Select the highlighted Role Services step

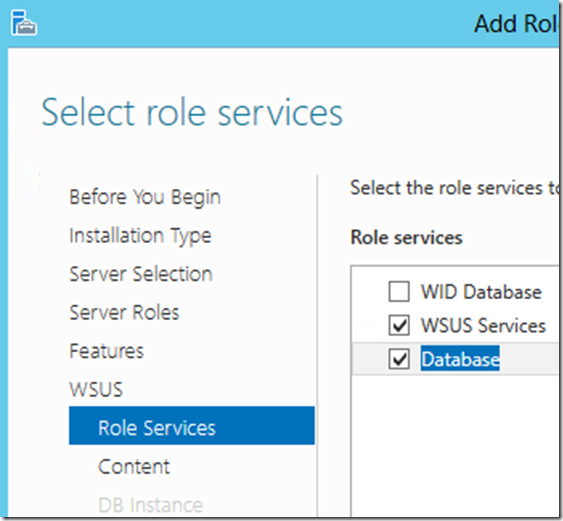coord(192,425)
